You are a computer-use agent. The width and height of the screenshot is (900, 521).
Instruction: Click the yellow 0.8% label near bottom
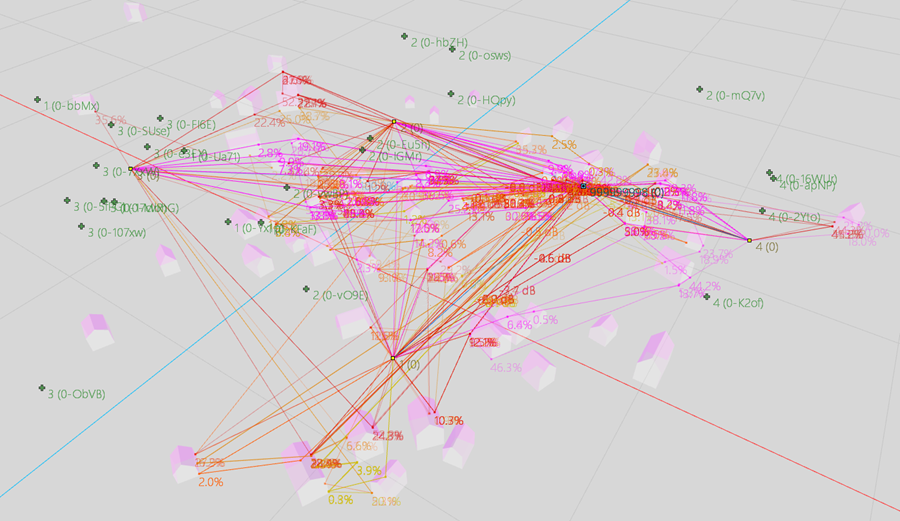point(340,499)
